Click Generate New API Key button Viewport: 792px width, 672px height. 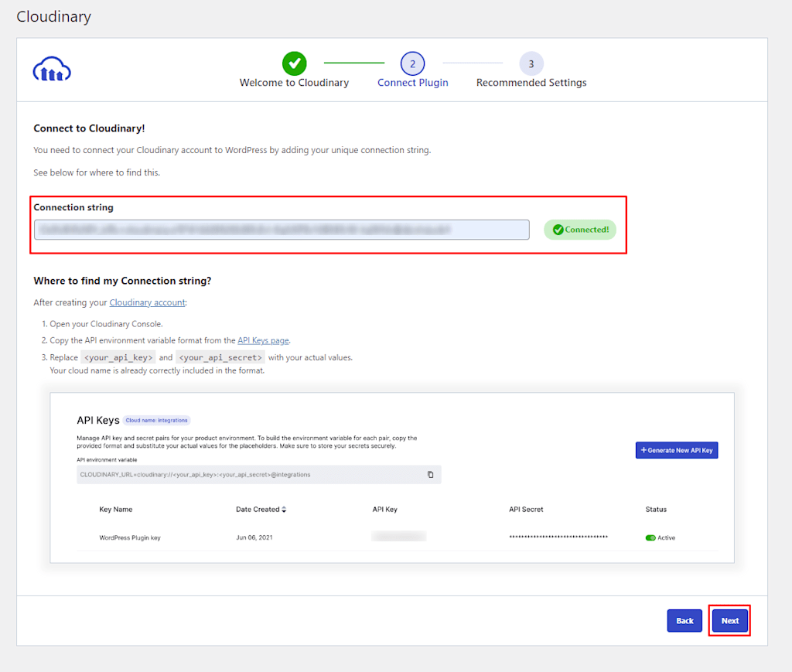click(676, 450)
